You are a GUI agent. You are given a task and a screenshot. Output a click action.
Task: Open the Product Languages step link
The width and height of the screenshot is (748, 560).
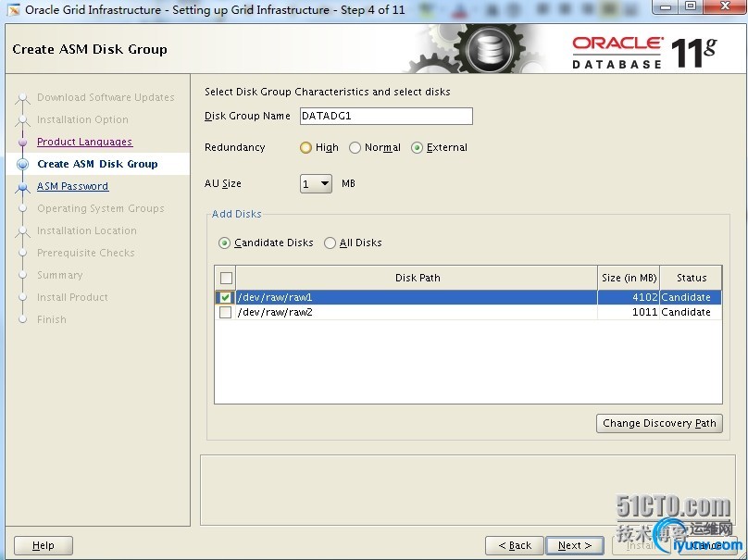[x=85, y=142]
